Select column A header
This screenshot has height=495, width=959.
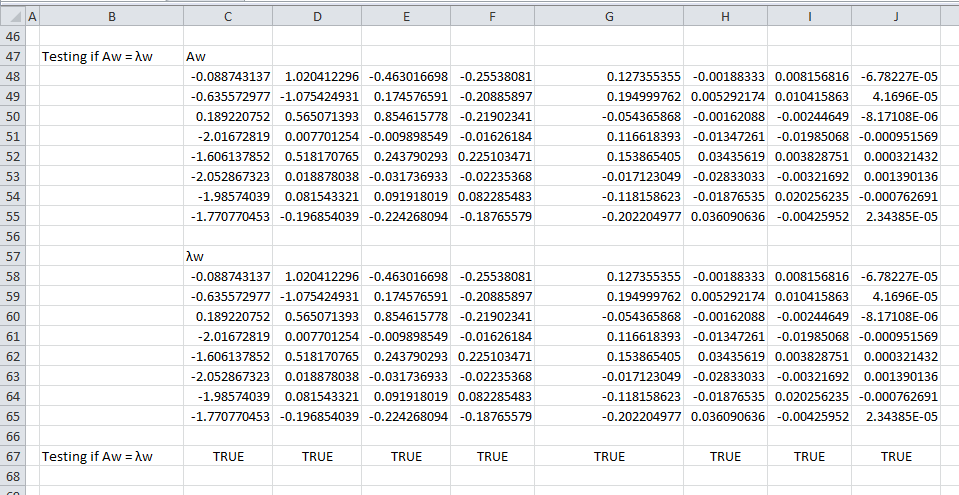(31, 16)
